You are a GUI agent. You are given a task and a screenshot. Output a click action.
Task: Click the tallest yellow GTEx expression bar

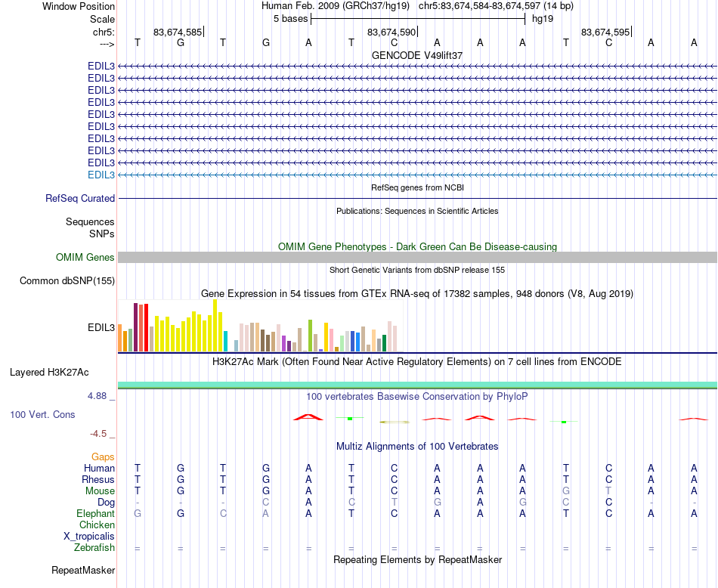[215, 326]
